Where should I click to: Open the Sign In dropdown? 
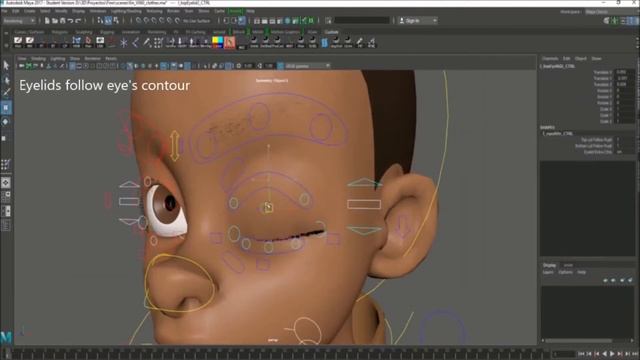[x=418, y=20]
